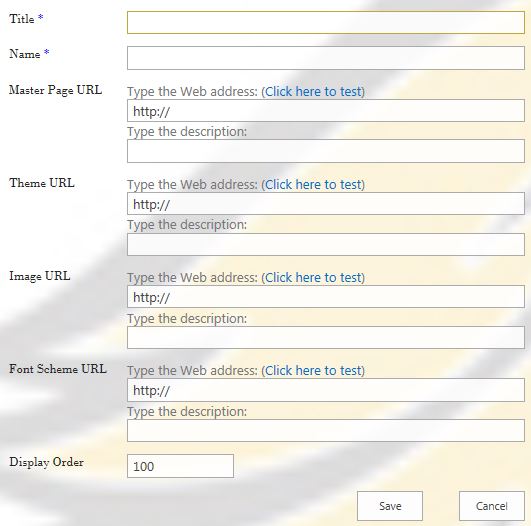Cancel the form
The image size is (531, 526).
pyautogui.click(x=492, y=506)
